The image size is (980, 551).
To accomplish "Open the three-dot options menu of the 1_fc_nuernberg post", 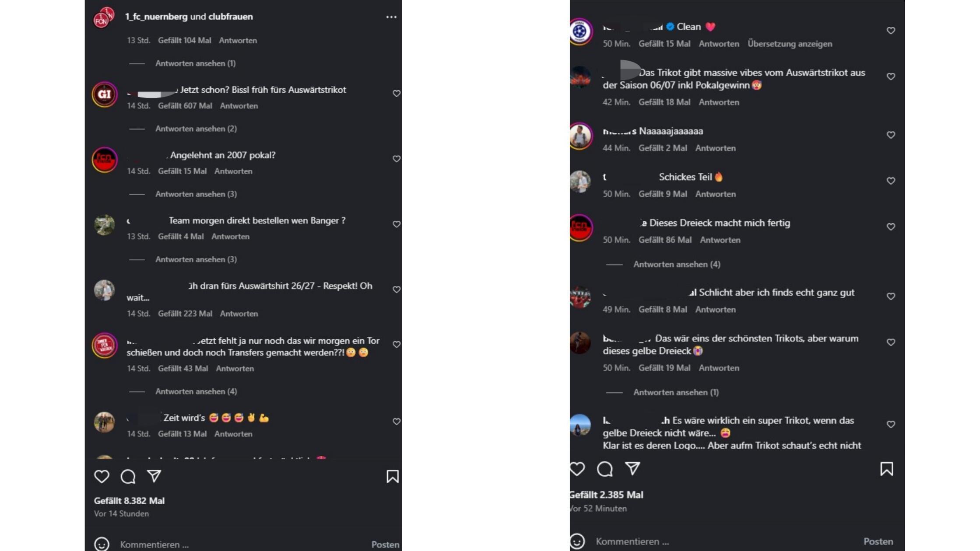I will (391, 17).
